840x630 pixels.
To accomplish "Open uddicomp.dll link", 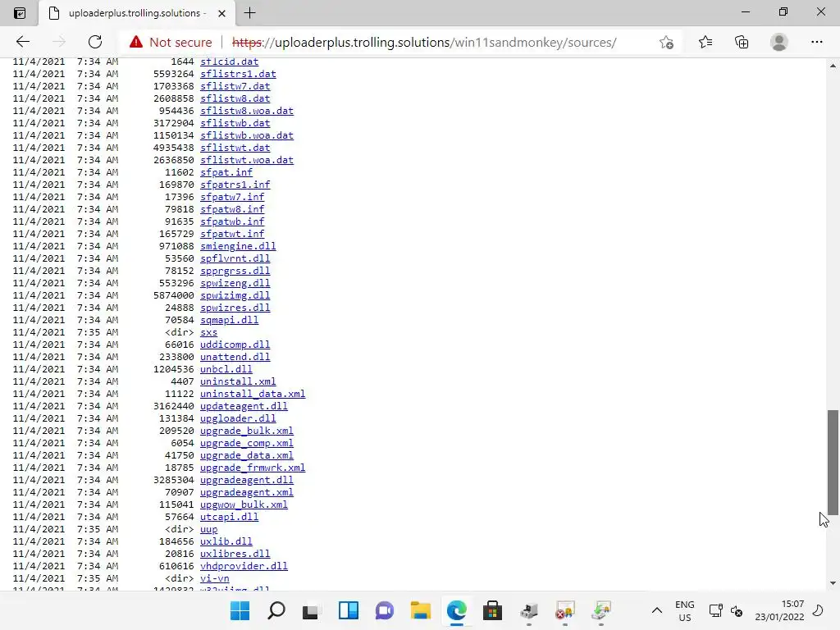I will pos(235,345).
